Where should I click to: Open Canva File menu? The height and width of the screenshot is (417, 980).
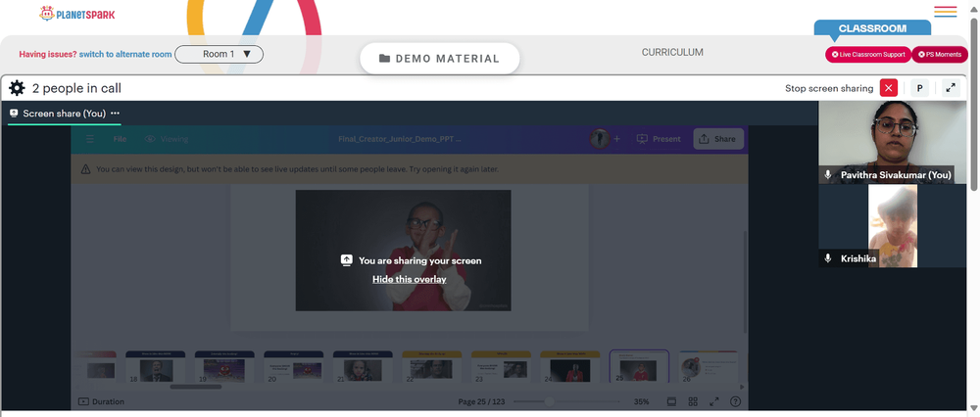coord(120,139)
